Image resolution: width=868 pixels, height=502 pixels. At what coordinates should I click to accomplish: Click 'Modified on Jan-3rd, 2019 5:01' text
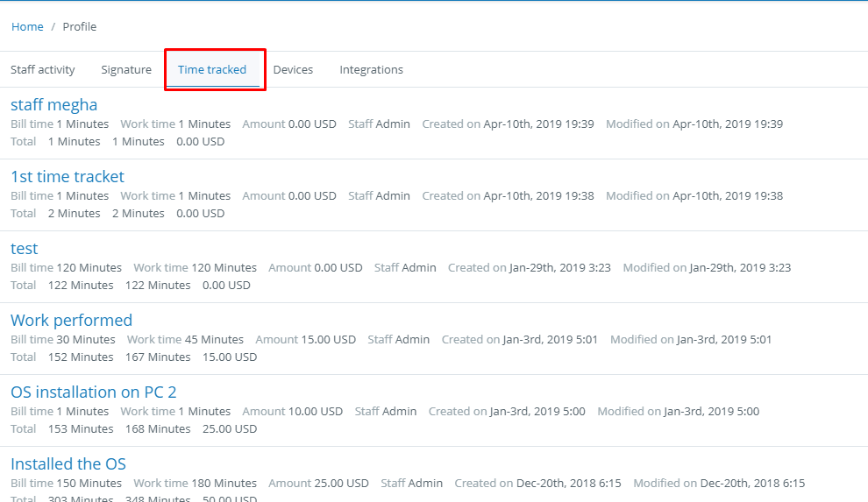point(691,339)
